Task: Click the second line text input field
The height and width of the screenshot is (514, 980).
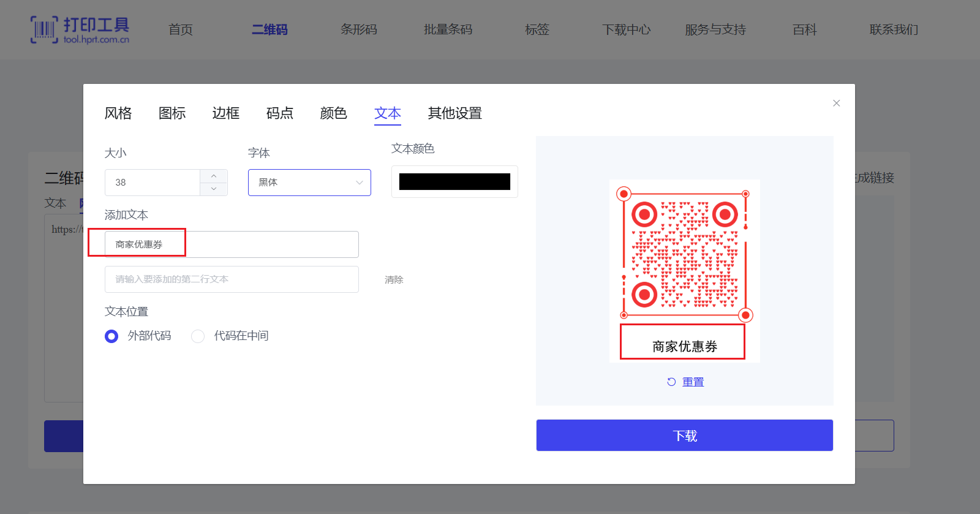Action: coord(232,279)
